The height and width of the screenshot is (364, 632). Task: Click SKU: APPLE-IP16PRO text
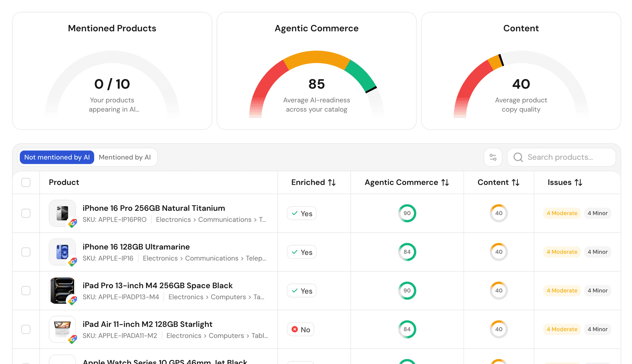(114, 220)
